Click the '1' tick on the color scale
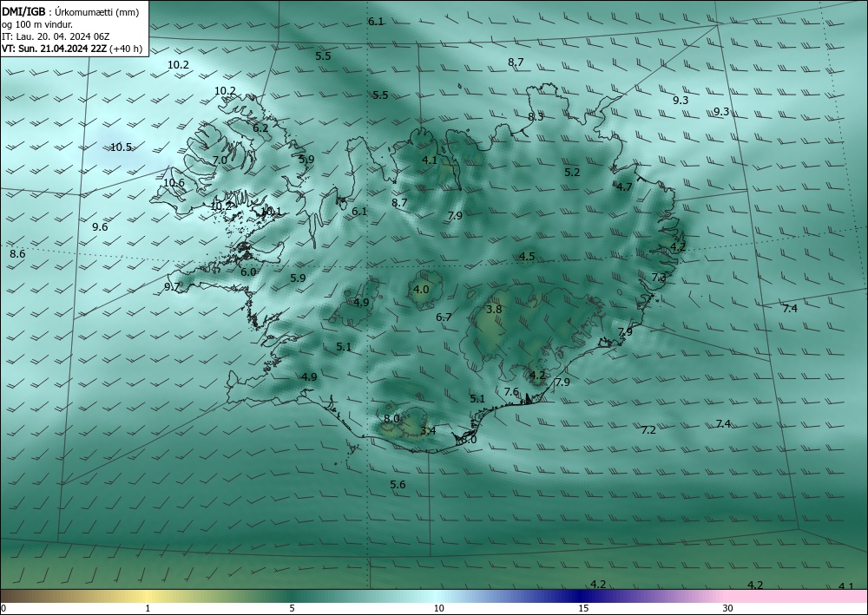 [148, 608]
